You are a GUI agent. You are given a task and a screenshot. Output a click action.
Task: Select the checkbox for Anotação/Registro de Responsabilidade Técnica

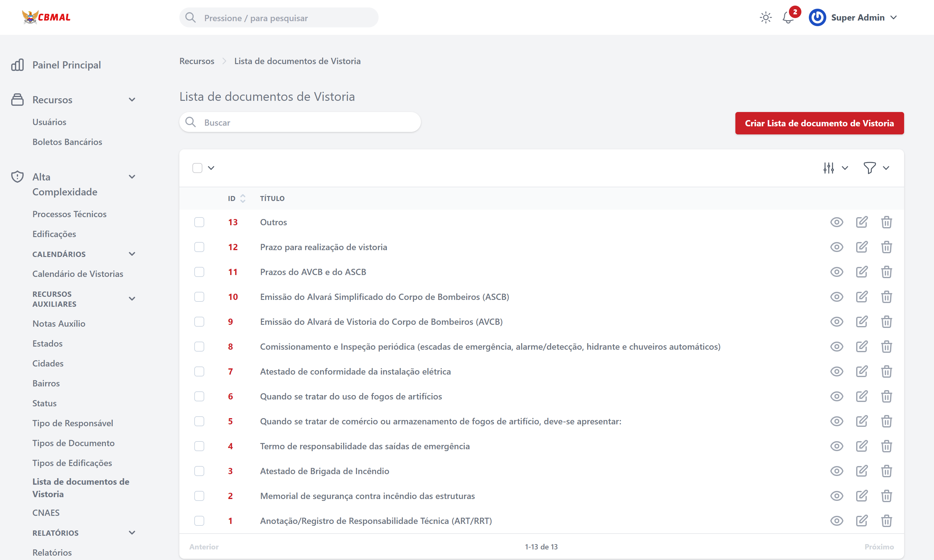click(199, 521)
